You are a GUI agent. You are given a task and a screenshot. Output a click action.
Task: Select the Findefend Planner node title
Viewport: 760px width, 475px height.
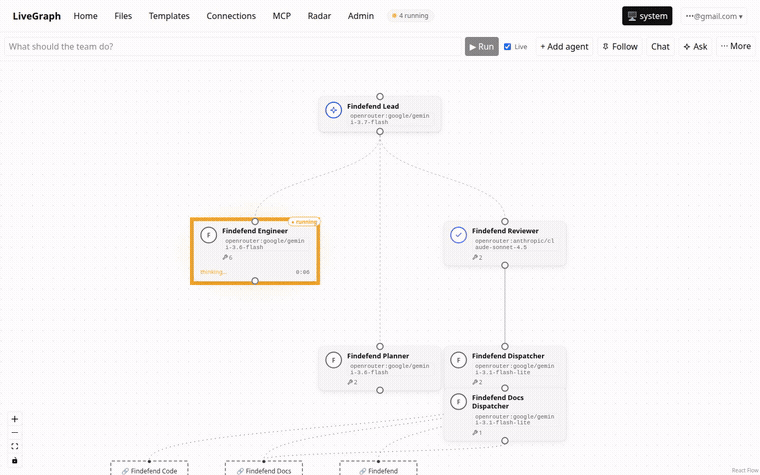click(x=378, y=356)
